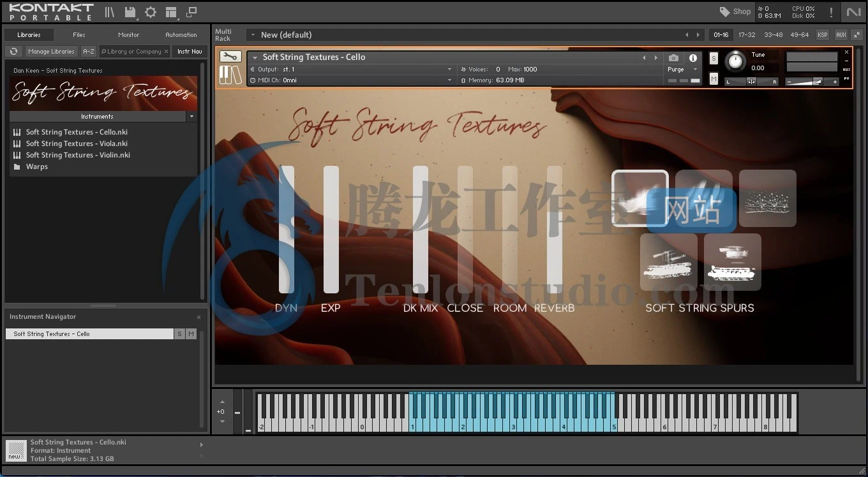Click the DYN slider

point(287,230)
